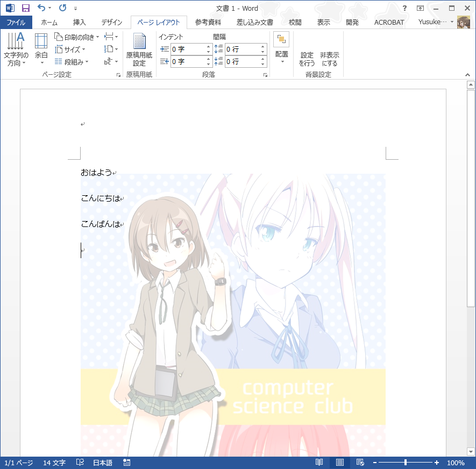Switch to Web Layout view

click(360, 463)
